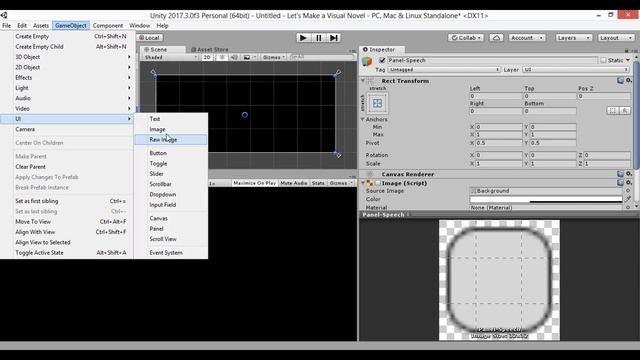Select Raw Image in UI submenu
The width and height of the screenshot is (640, 360).
[171, 140]
